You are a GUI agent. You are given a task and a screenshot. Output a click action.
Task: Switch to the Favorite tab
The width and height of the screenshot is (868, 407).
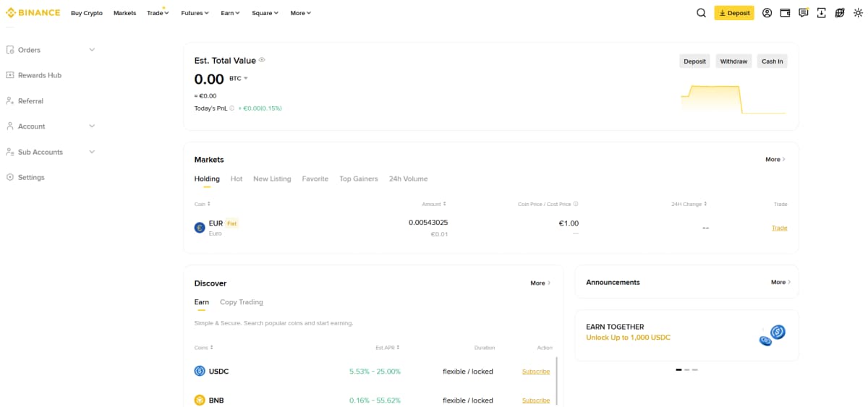315,179
